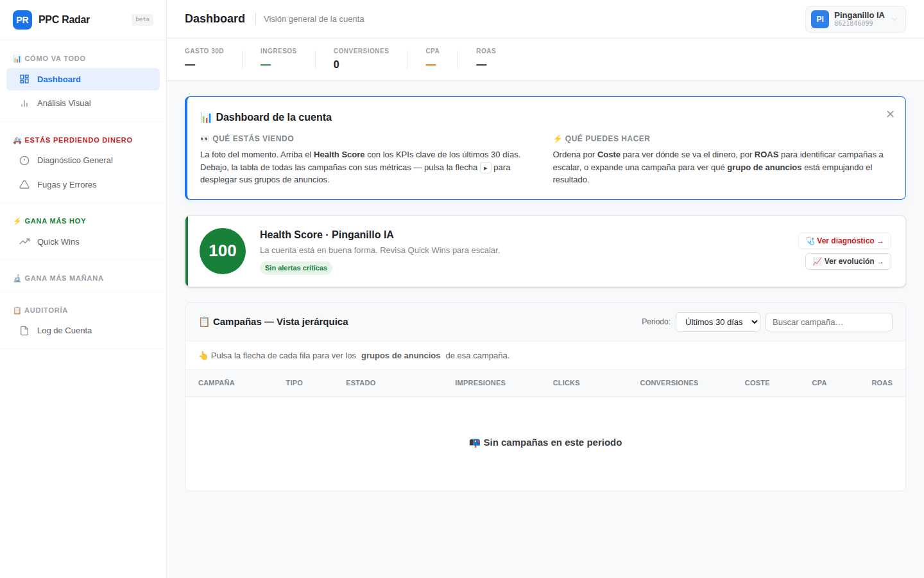Image resolution: width=924 pixels, height=578 pixels.
Task: Click the QUÉ PUEDES HACER heading
Action: pyautogui.click(x=601, y=139)
